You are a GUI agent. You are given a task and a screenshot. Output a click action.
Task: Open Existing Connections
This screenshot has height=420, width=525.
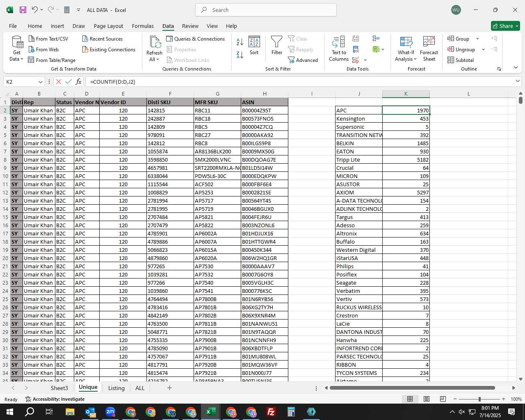[x=109, y=49]
